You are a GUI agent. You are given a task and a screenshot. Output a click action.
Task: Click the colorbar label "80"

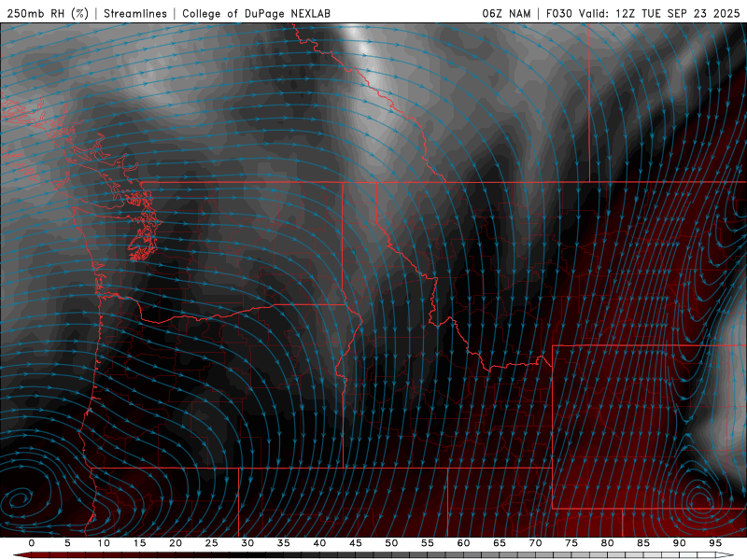coord(608,543)
